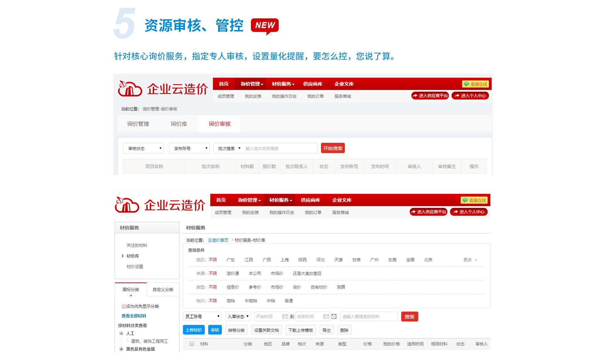Select the 国标分类 tab
The height and width of the screenshot is (364, 606).
pyautogui.click(x=131, y=289)
